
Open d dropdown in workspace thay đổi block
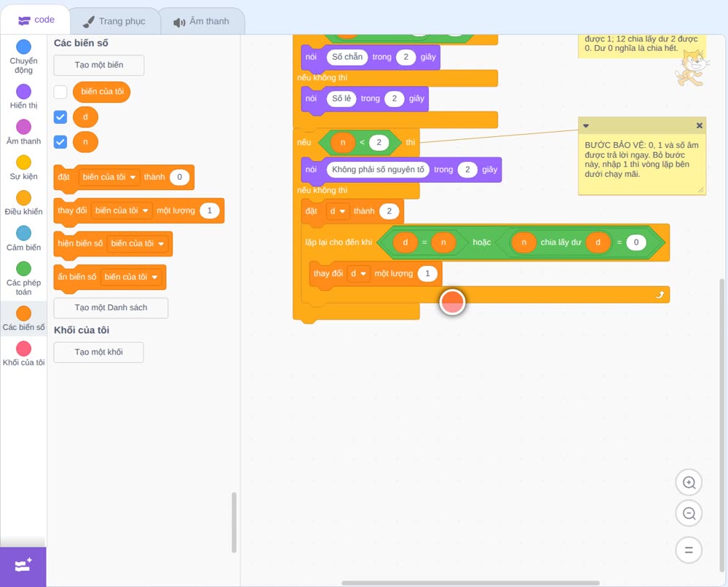pos(358,274)
